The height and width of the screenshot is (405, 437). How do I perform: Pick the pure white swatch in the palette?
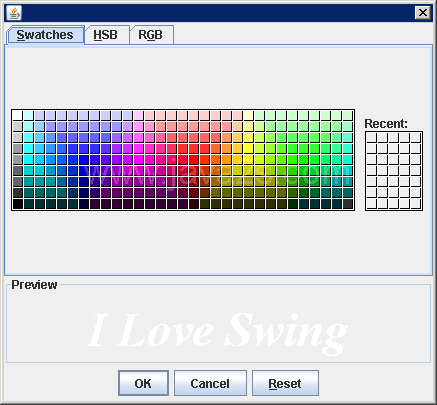pos(17,115)
